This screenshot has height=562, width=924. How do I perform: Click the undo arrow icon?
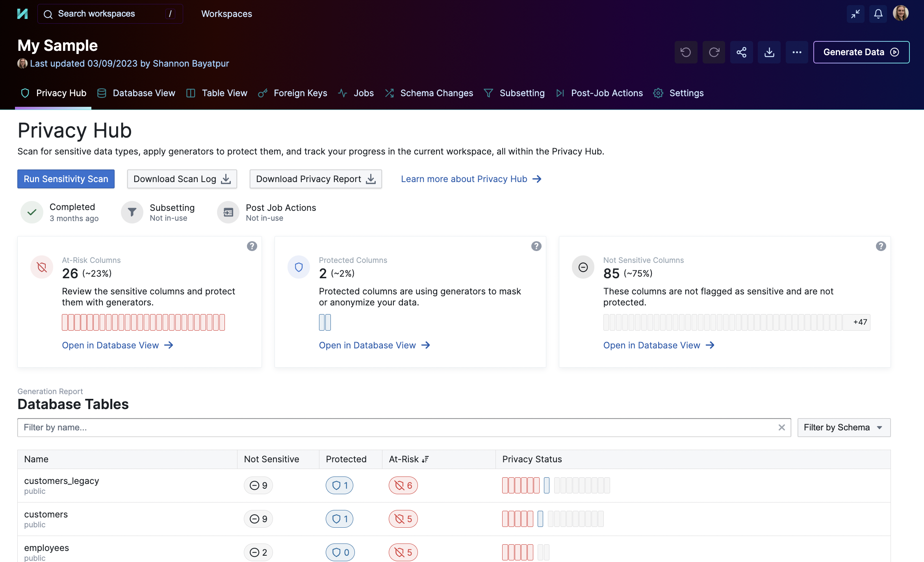pos(686,52)
